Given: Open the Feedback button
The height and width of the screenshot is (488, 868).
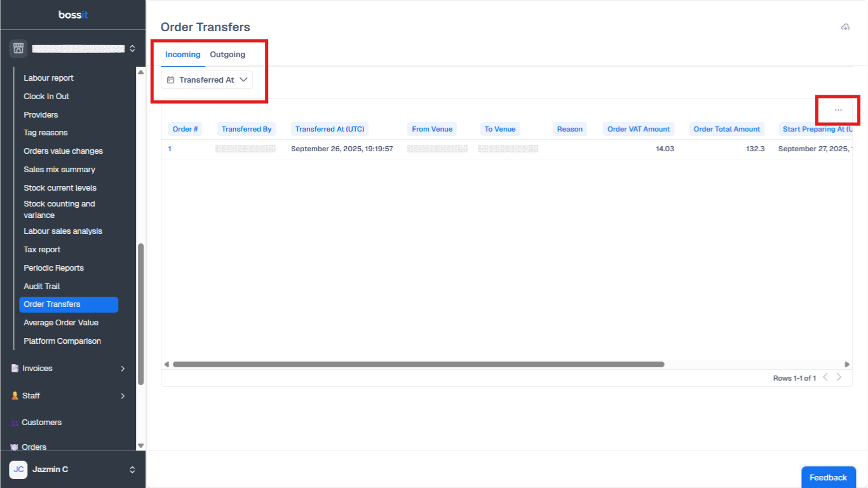Looking at the screenshot, I should click(x=828, y=477).
